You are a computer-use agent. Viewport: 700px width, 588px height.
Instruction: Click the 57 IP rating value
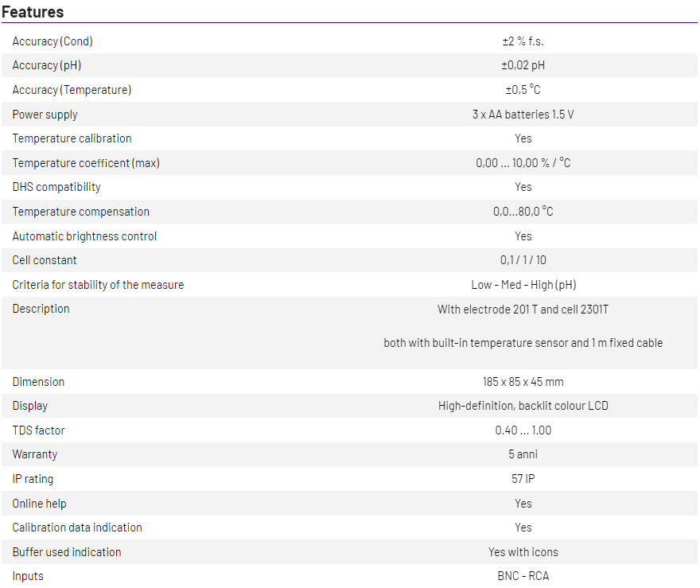523,479
